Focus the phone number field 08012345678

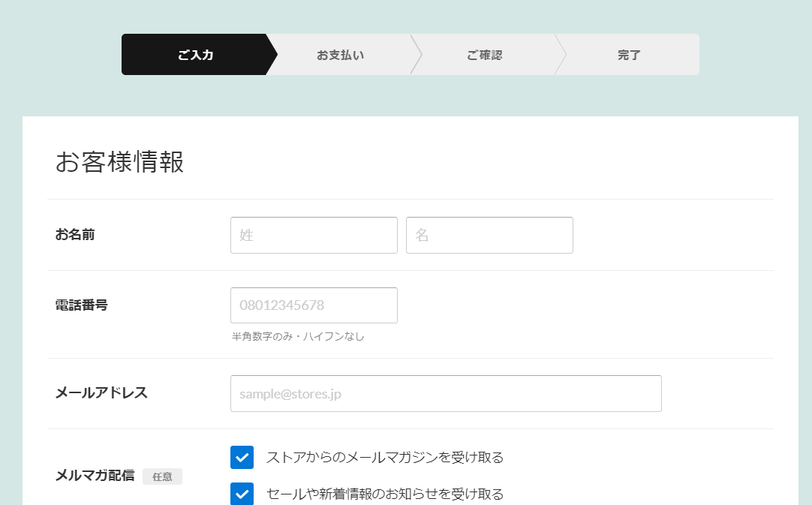coord(314,305)
